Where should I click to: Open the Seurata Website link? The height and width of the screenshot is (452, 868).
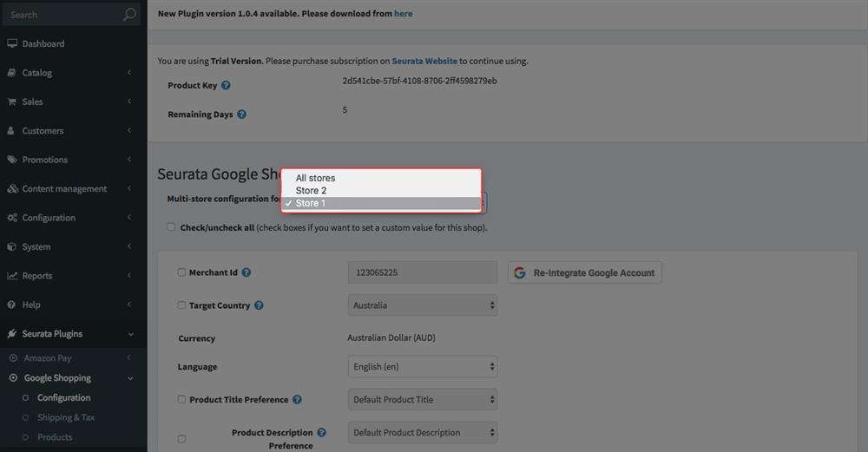(424, 61)
